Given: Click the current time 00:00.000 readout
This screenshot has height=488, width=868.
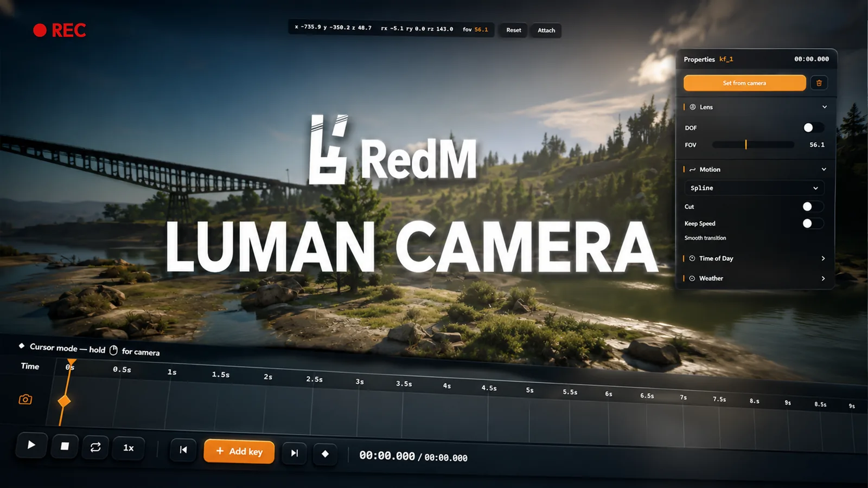Looking at the screenshot, I should pyautogui.click(x=387, y=456).
